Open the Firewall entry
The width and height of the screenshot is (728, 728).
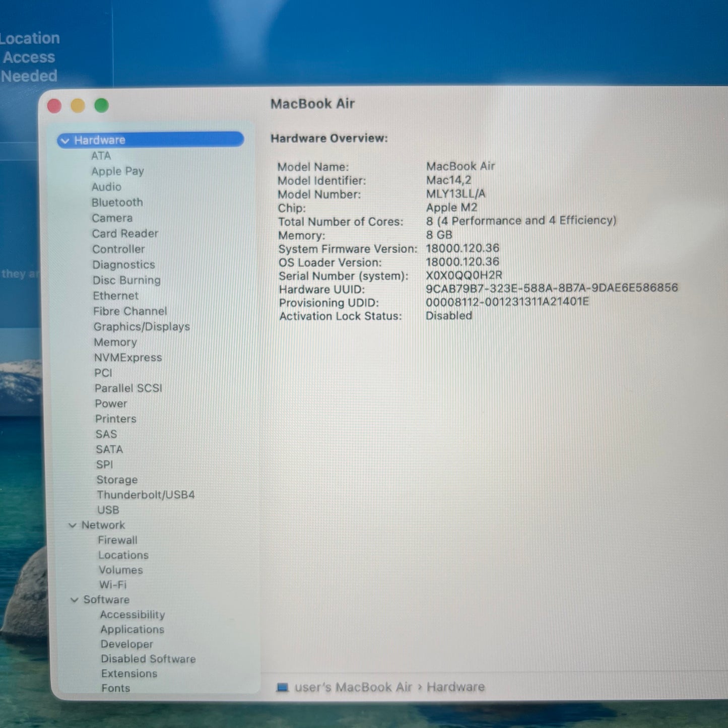pyautogui.click(x=118, y=540)
